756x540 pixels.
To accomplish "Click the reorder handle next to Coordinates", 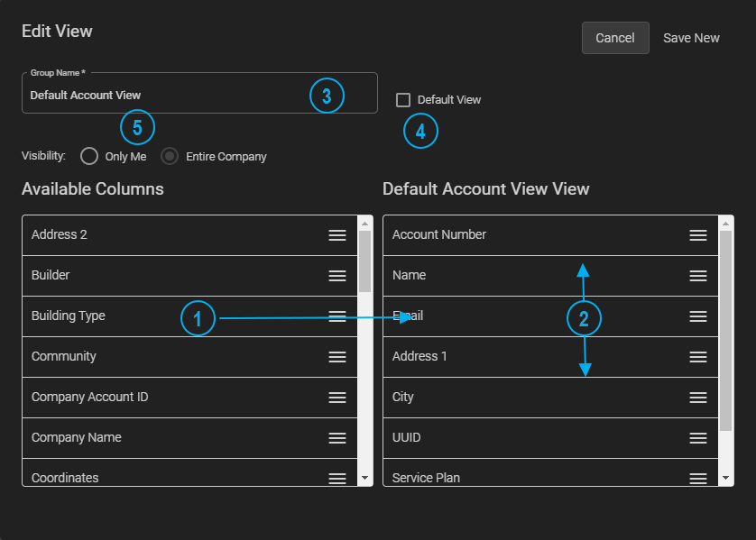I will click(337, 477).
